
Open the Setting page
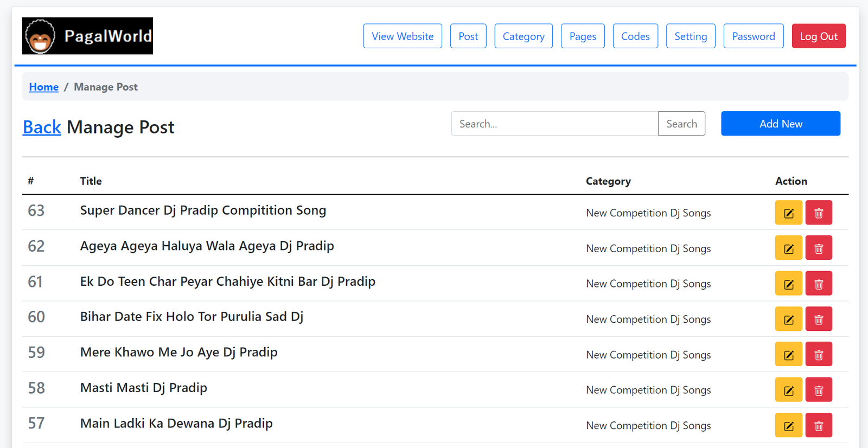pos(690,36)
